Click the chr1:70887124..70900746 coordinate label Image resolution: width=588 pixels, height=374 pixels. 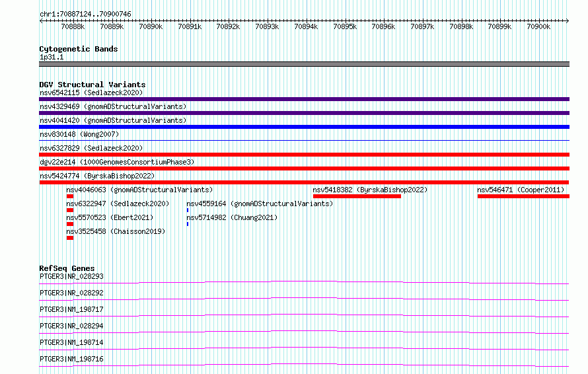tap(85, 15)
